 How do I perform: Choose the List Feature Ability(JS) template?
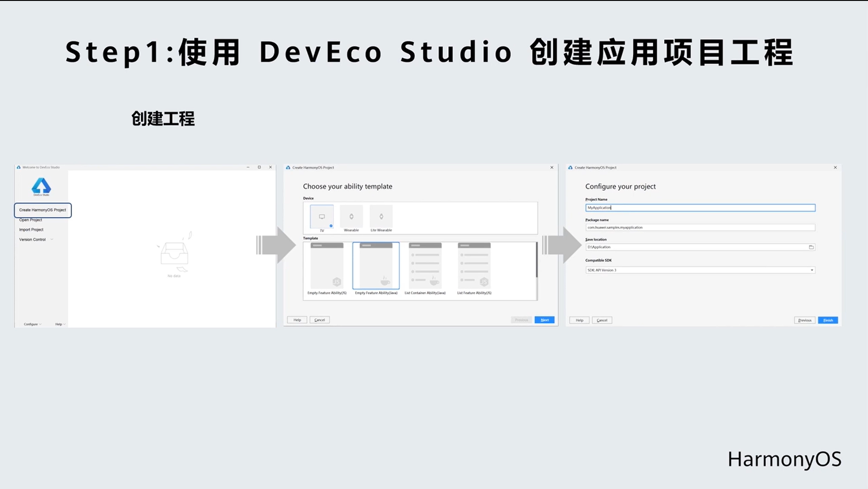(x=474, y=268)
